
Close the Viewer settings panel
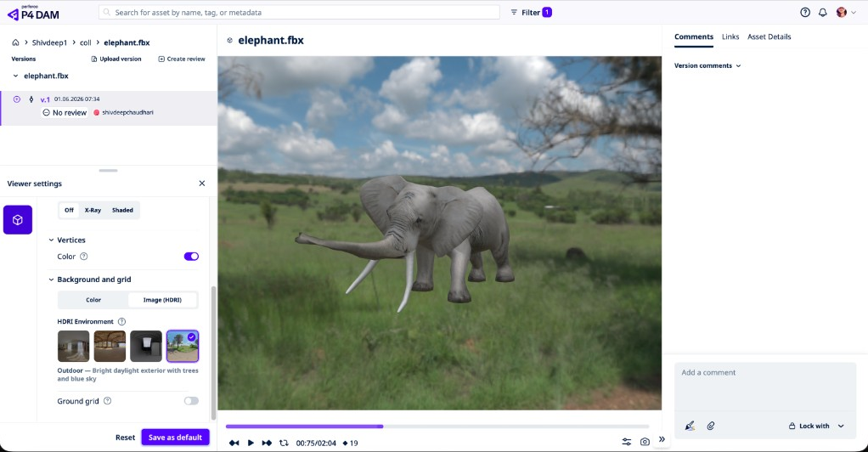coord(201,184)
